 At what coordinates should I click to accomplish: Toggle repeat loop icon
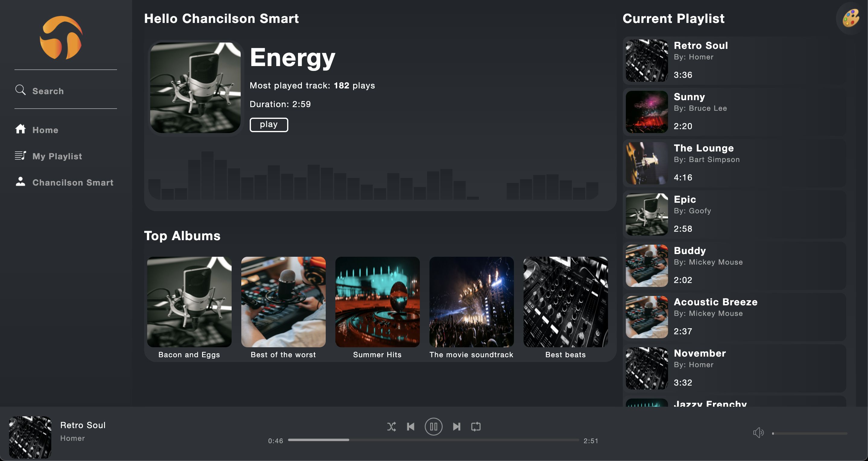click(476, 427)
